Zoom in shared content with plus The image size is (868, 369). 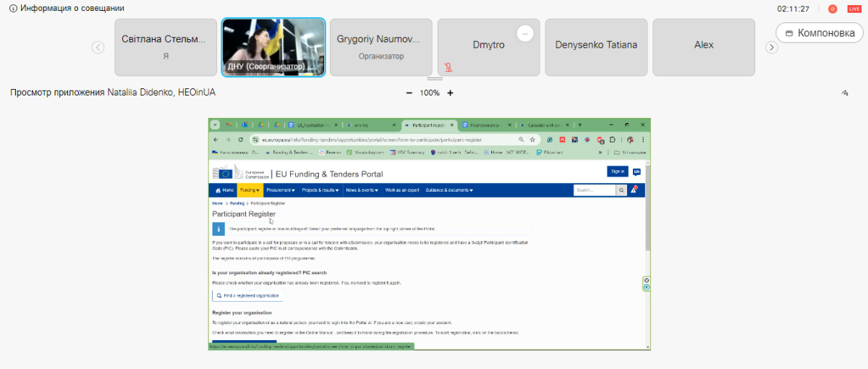(x=450, y=93)
